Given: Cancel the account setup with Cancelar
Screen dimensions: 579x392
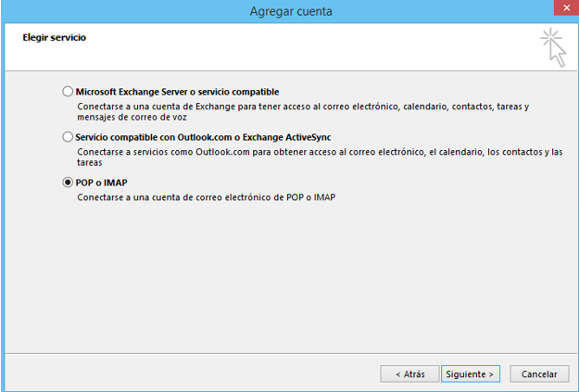Looking at the screenshot, I should tap(538, 373).
